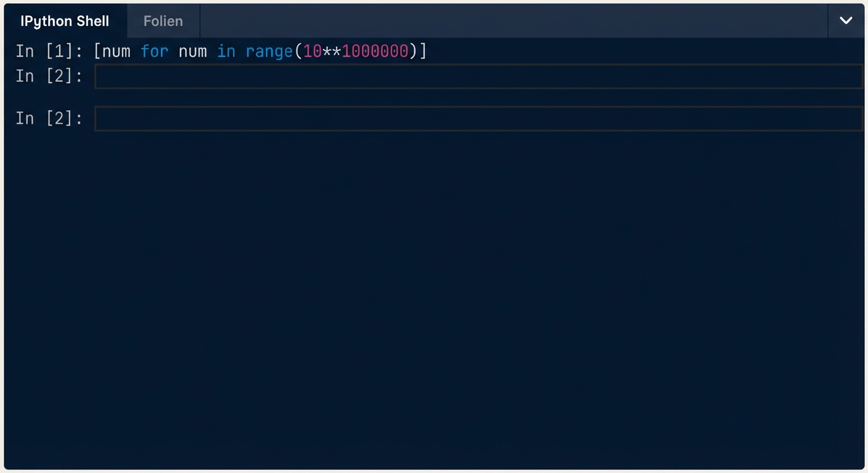Click the empty shell area below the inputs
The width and height of the screenshot is (868, 473).
tap(434, 296)
